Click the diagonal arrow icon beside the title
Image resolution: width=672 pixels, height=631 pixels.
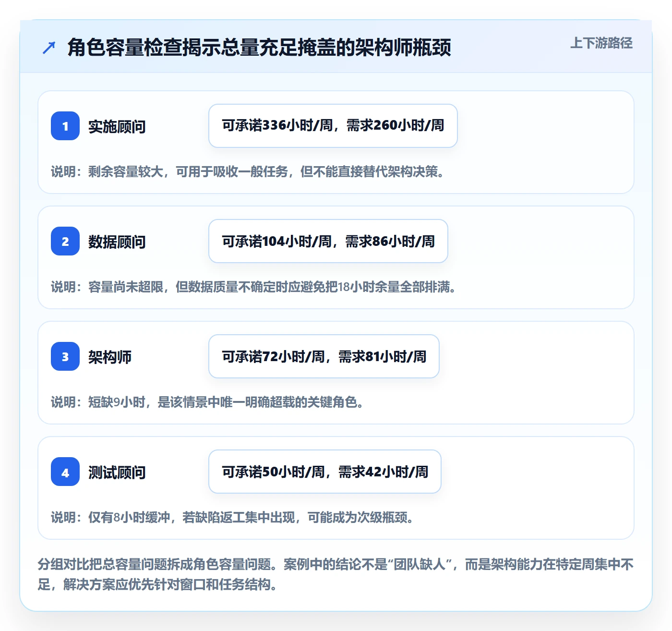pos(49,48)
